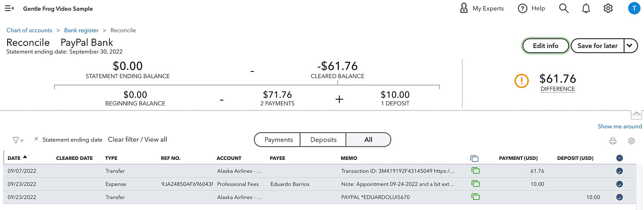This screenshot has height=210, width=644.
Task: Go to Chart of accounts breadcrumb
Action: [x=29, y=30]
